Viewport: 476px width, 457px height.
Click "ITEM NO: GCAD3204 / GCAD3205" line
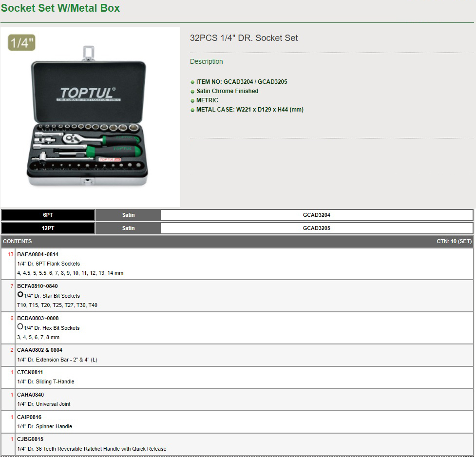coord(242,82)
